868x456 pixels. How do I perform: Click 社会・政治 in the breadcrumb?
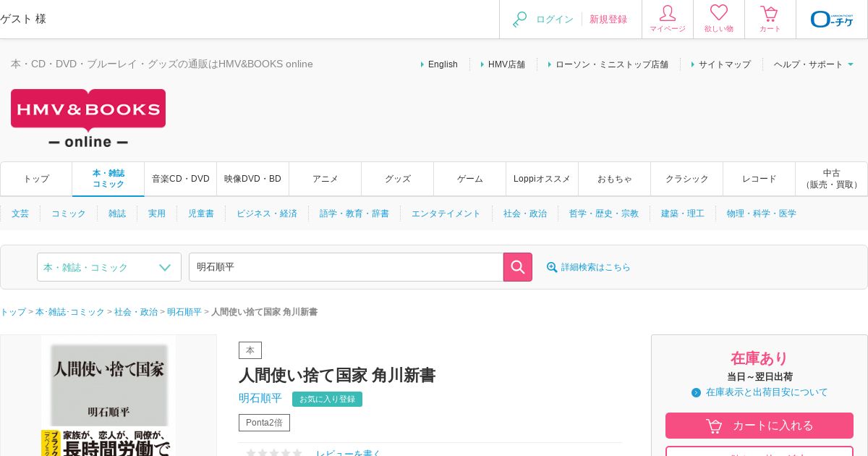click(136, 312)
